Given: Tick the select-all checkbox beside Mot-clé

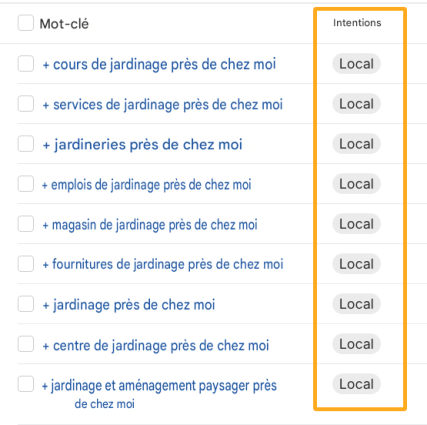Looking at the screenshot, I should (26, 23).
